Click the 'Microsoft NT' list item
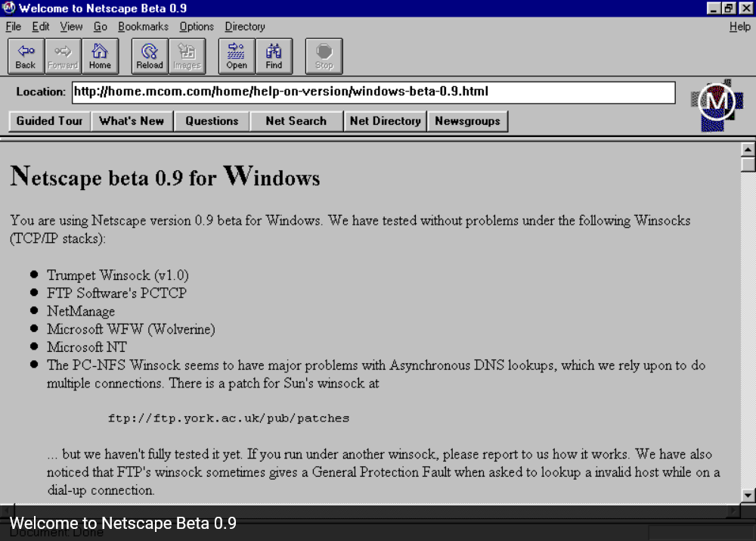 (x=87, y=347)
